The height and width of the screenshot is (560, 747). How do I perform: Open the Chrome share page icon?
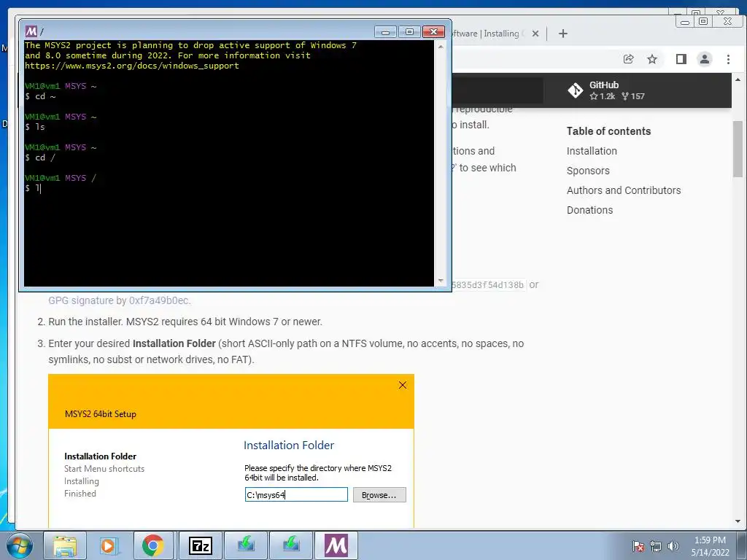coord(628,59)
